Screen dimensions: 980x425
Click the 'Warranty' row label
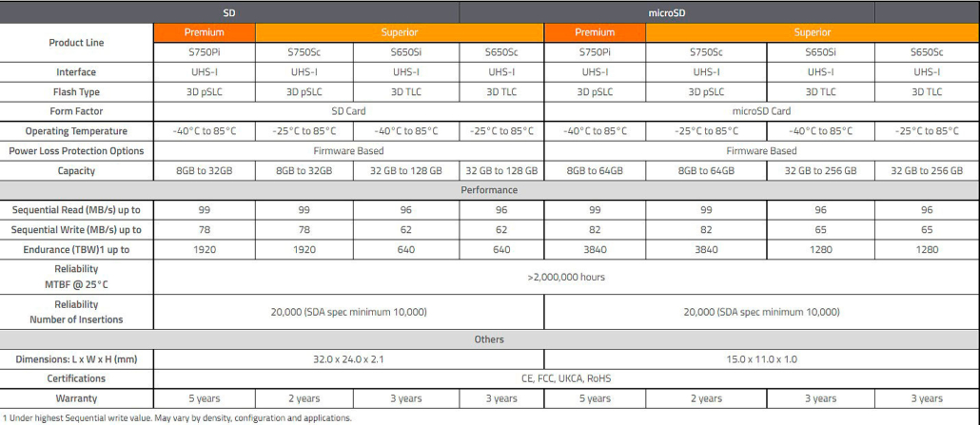[76, 398]
